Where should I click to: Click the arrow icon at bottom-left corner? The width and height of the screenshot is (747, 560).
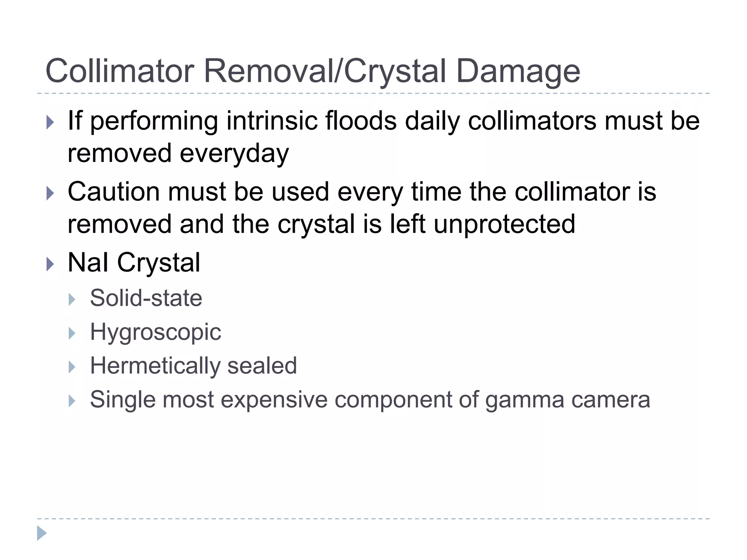(x=42, y=533)
